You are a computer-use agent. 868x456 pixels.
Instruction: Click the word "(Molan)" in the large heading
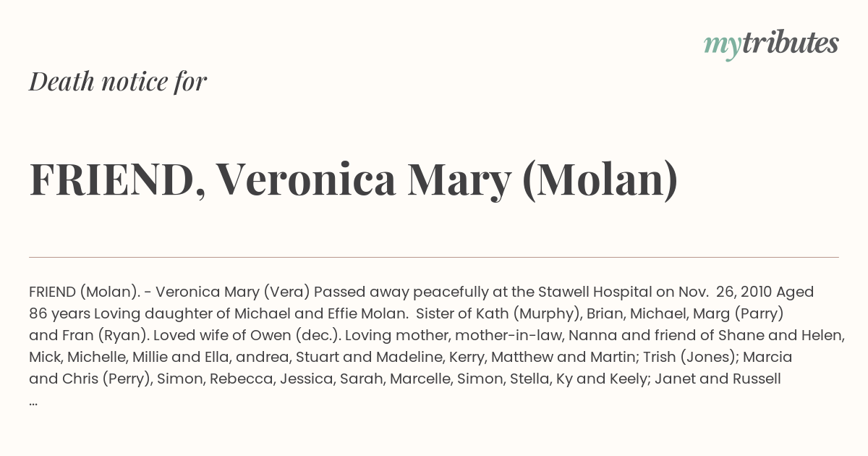[x=600, y=180]
